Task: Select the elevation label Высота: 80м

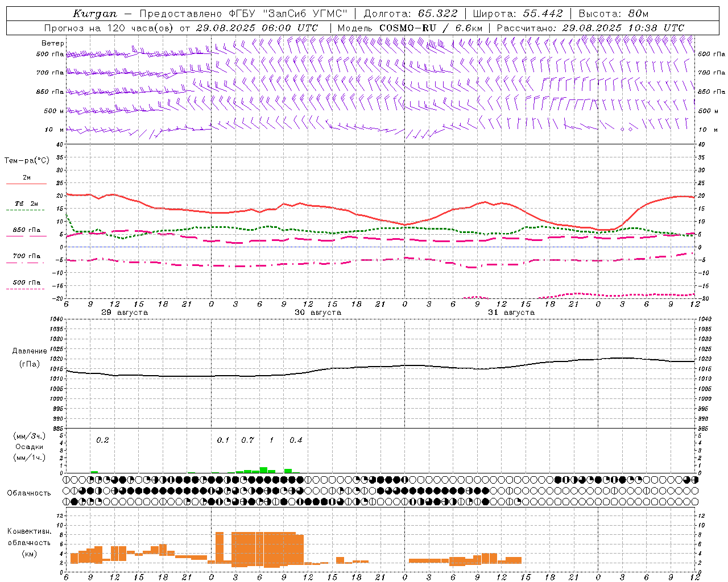Action: coord(613,14)
